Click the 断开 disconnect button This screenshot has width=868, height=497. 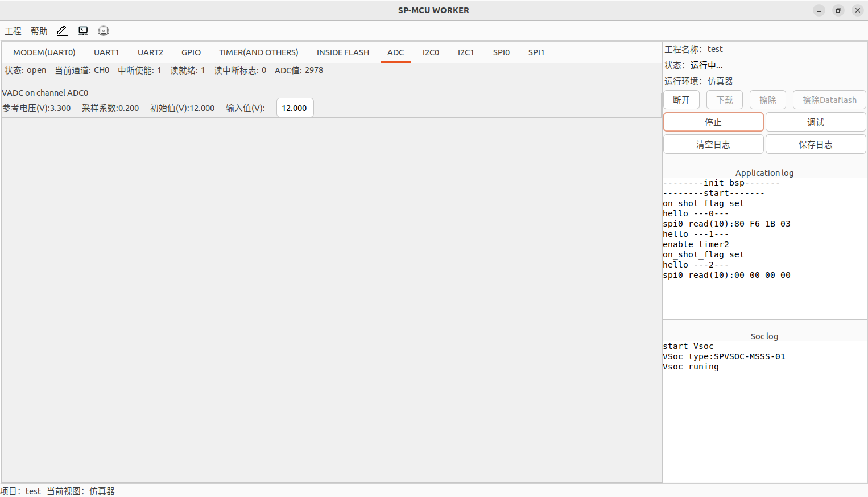point(681,100)
